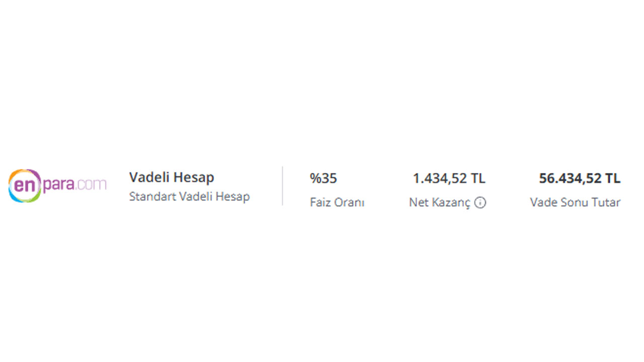Select the Vade Sonu Tutar label
The image size is (644, 362).
pyautogui.click(x=575, y=203)
